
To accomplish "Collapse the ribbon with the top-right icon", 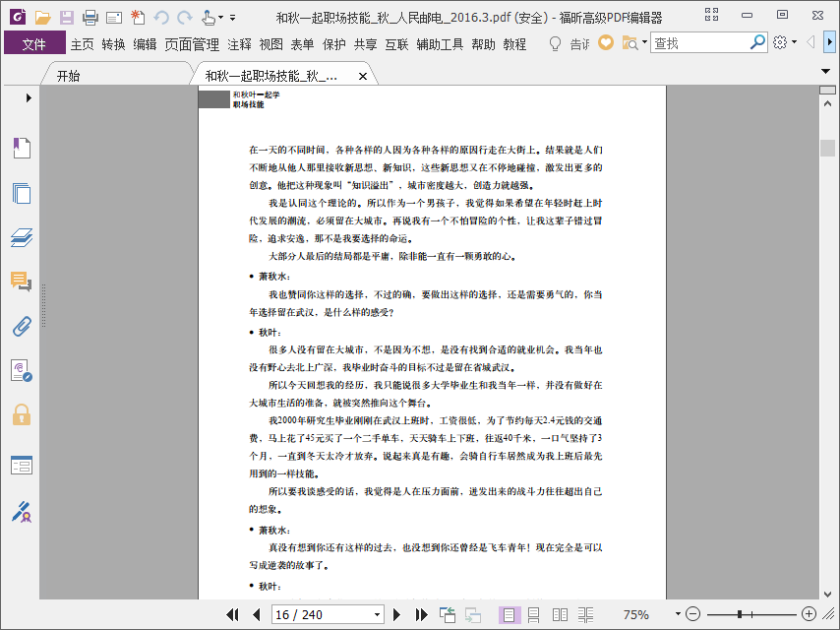I will pyautogui.click(x=711, y=15).
